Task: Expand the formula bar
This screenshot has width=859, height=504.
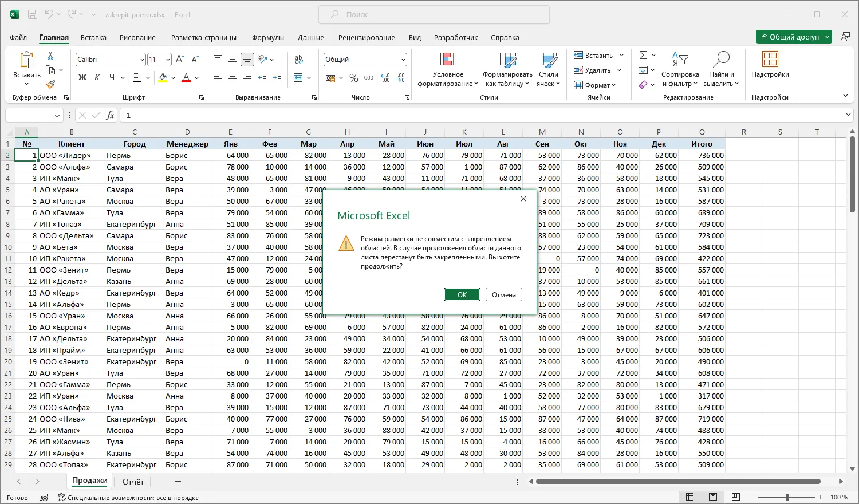Action: click(x=848, y=115)
